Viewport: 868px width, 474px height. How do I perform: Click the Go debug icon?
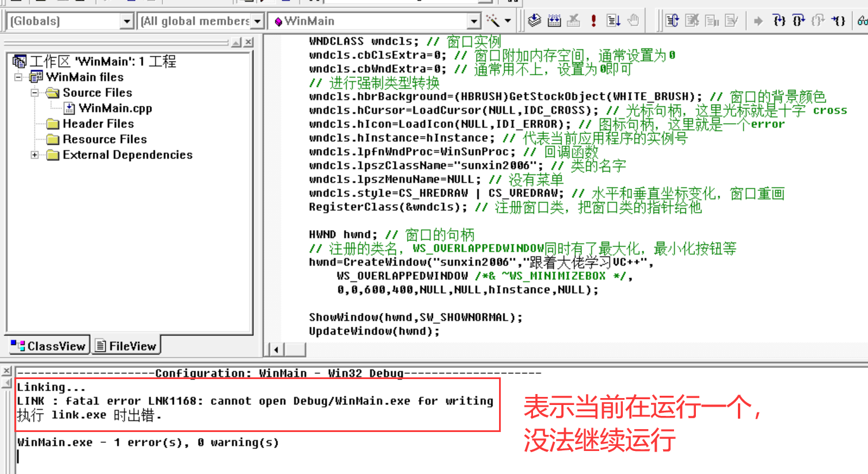pos(614,21)
